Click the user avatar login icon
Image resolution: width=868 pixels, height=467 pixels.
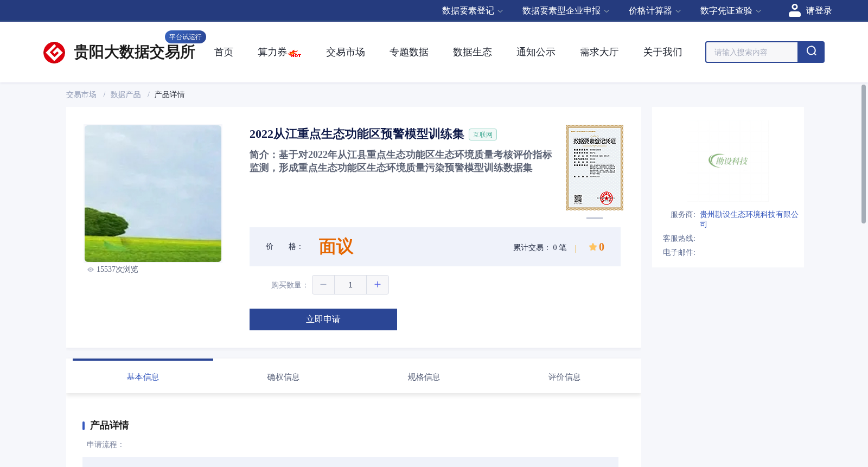(794, 10)
